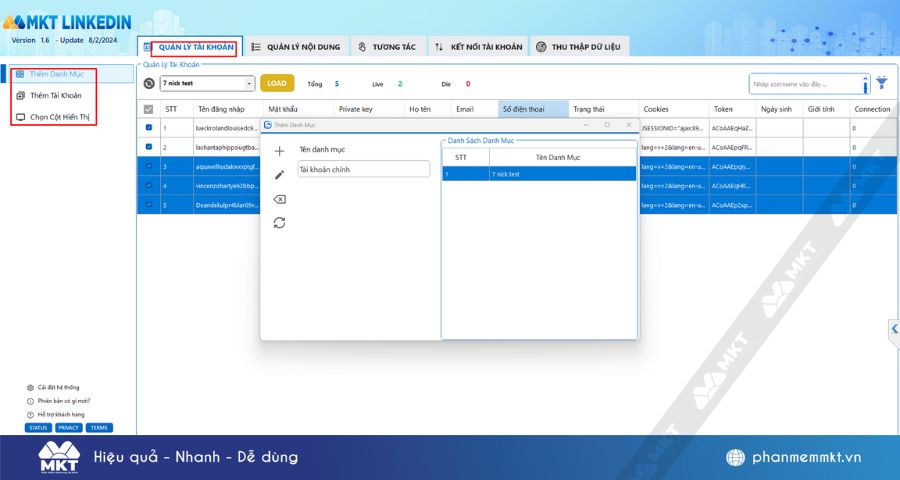Image resolution: width=900 pixels, height=480 pixels.
Task: Click the Connection column header
Action: pos(872,109)
